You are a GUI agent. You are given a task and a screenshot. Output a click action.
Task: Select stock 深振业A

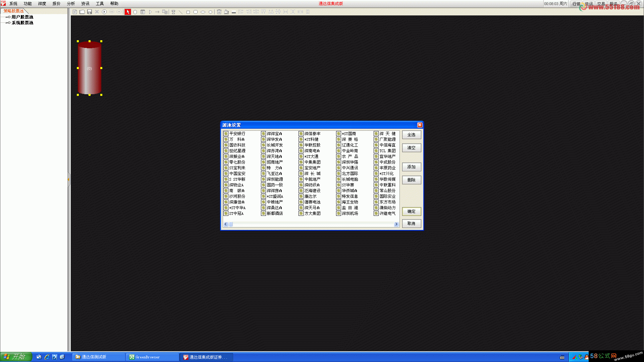(x=234, y=157)
